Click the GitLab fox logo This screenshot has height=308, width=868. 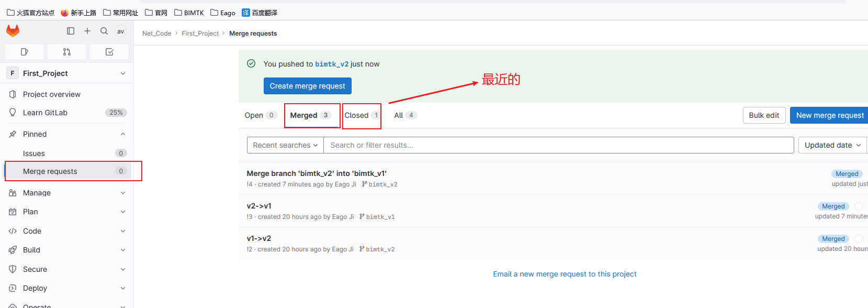13,31
